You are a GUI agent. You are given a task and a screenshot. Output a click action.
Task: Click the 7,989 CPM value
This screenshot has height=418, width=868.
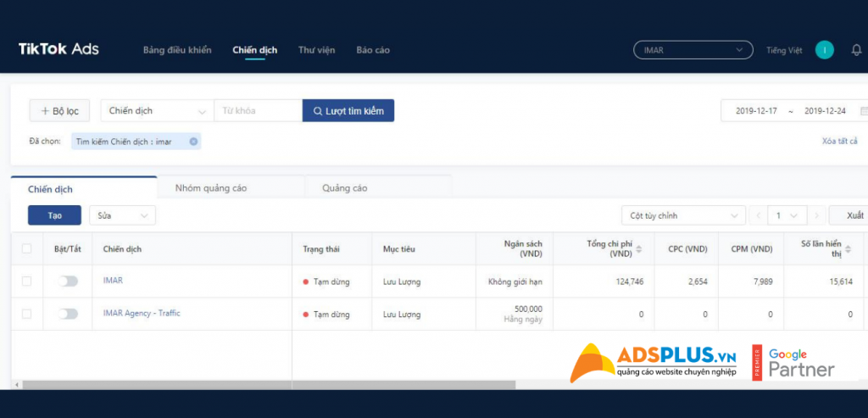pyautogui.click(x=762, y=281)
